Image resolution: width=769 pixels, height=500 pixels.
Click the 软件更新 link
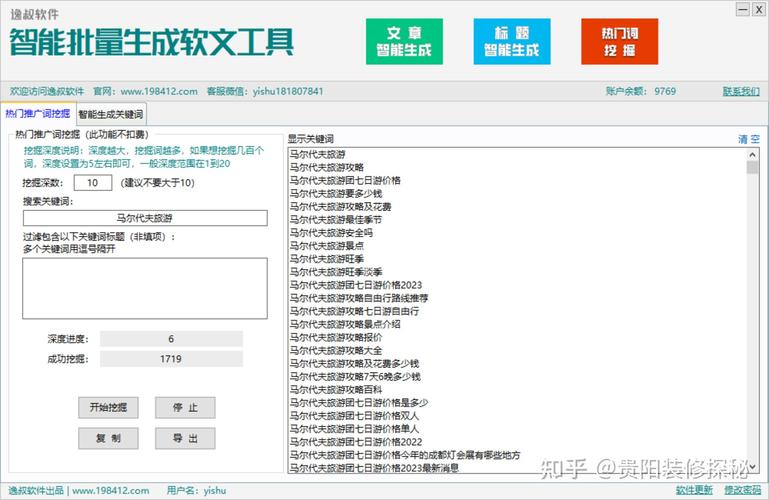(x=694, y=491)
